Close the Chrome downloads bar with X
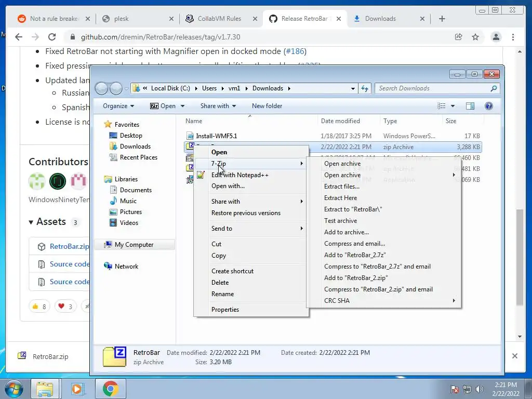This screenshot has height=399, width=532. (515, 356)
